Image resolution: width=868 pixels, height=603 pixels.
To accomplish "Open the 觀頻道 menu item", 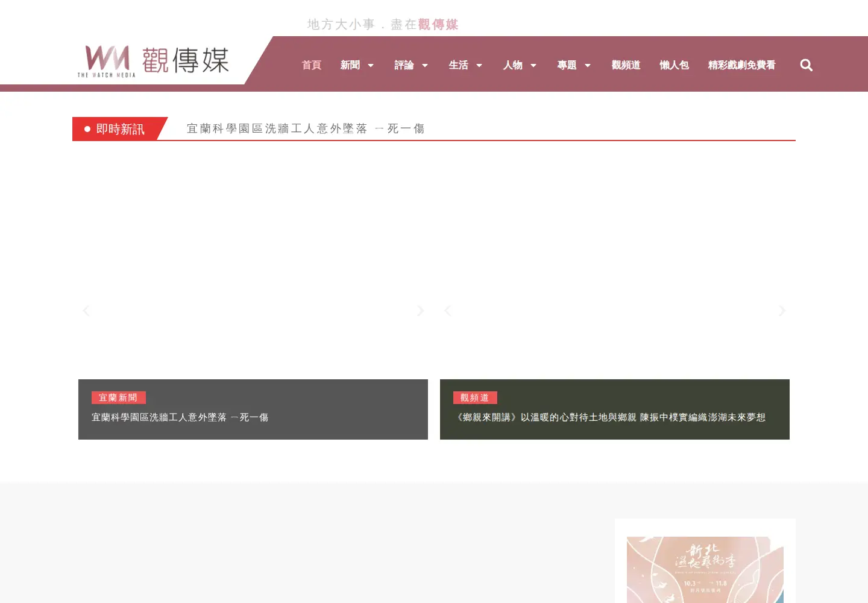I will (626, 65).
